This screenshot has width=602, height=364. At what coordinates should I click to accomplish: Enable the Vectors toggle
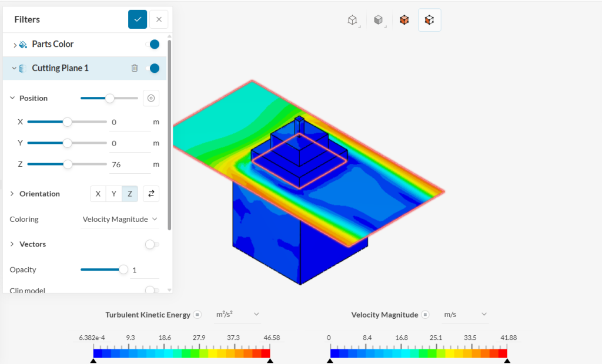point(152,244)
